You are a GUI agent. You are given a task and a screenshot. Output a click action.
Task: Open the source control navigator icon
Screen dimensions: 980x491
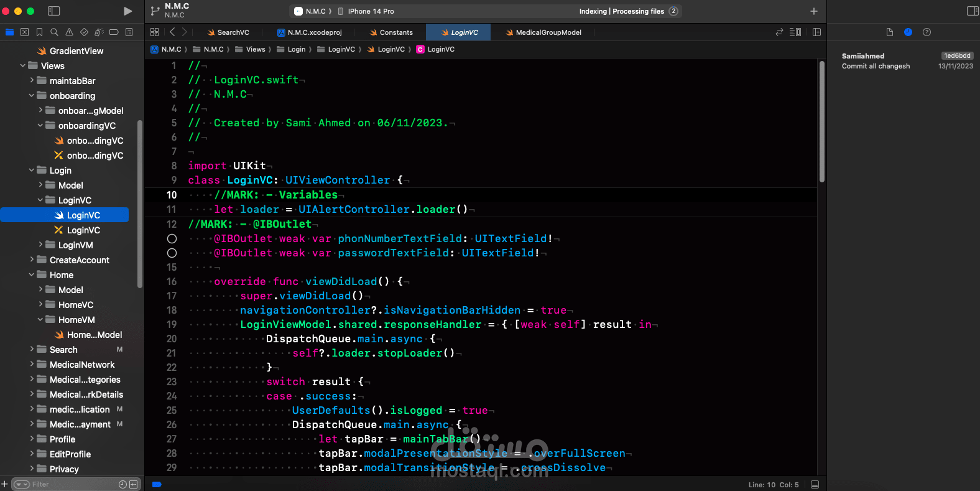coord(24,32)
